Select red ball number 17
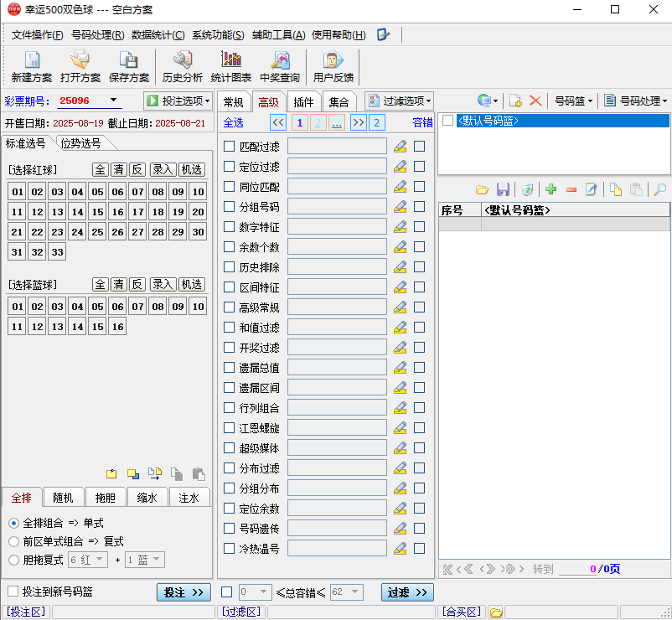The height and width of the screenshot is (620, 672). 137,212
